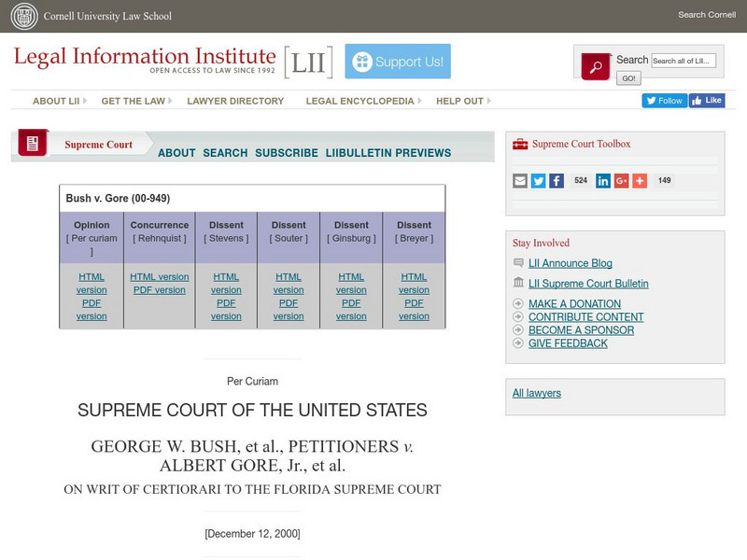Open PDF version of Ginsburg Dissent
747x560 pixels.
click(x=351, y=310)
